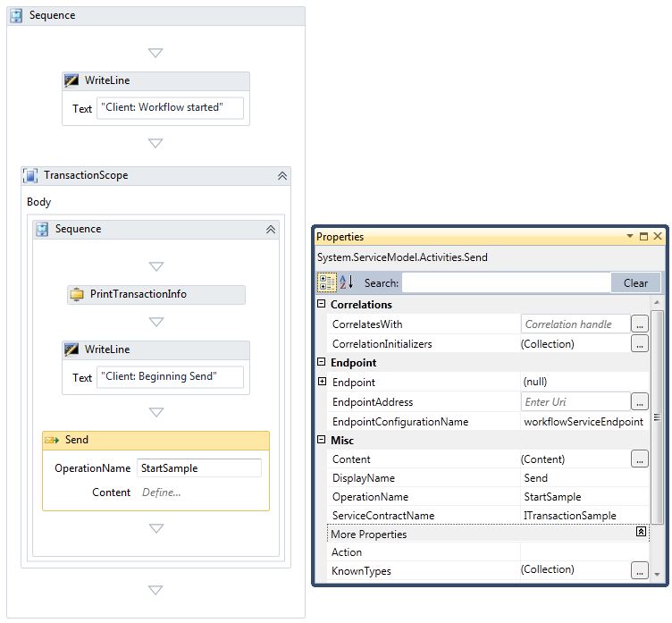Viewport: 672px width, 623px height.
Task: Click the Body label in TransactionScope
Action: point(39,202)
